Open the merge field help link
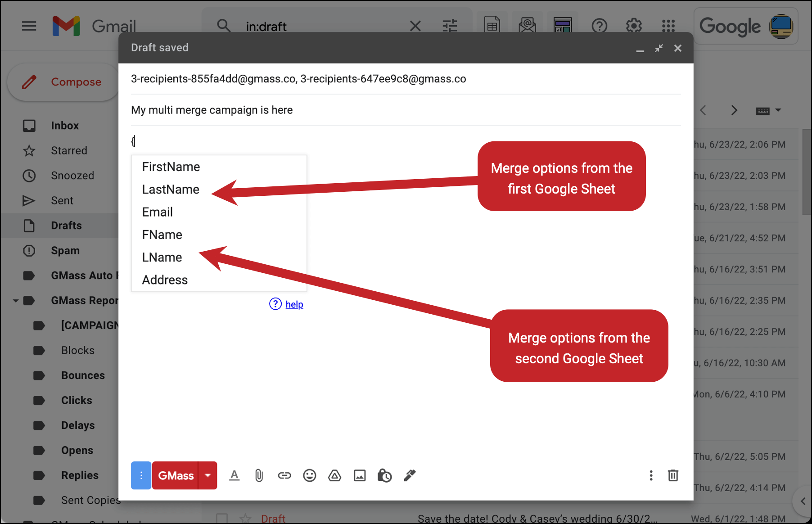The width and height of the screenshot is (812, 524). pos(294,304)
